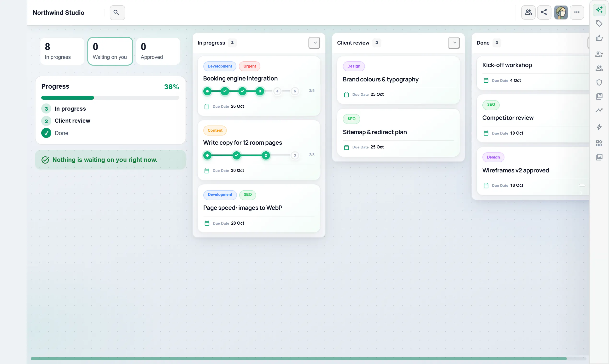Toggle the Done checkmark in Progress panel

tap(46, 133)
